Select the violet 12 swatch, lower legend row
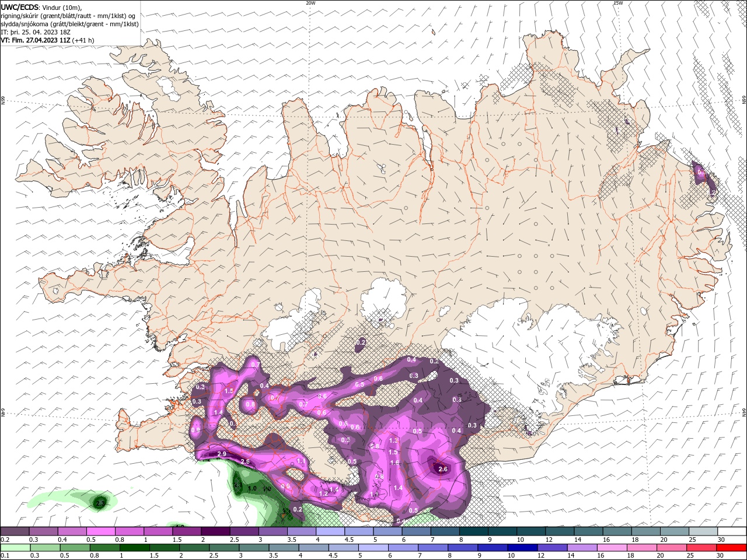Image resolution: width=747 pixels, height=560 pixels. (551, 548)
